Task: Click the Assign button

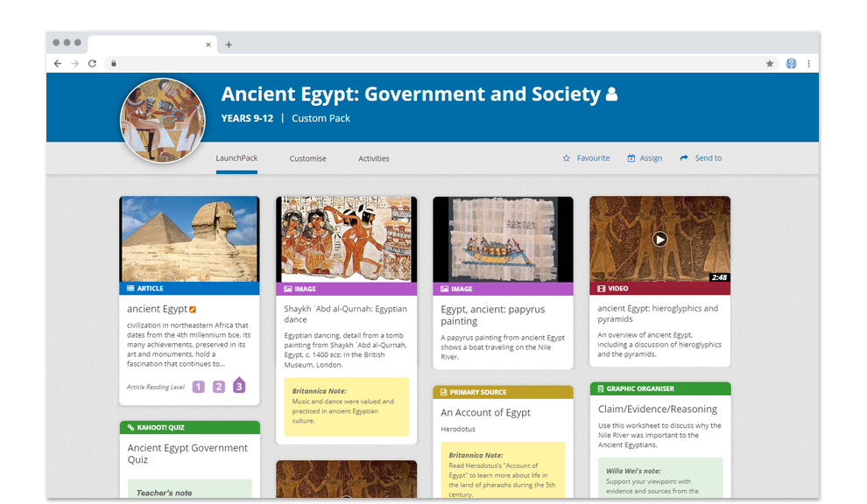Action: pyautogui.click(x=645, y=158)
